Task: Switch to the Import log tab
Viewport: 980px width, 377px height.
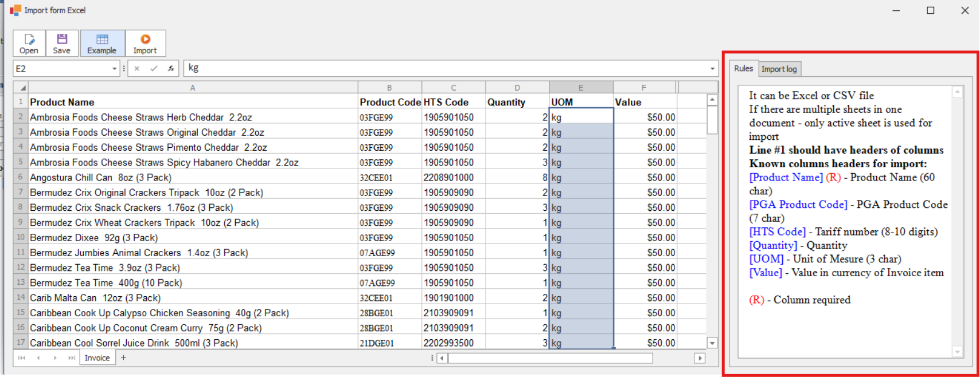Action: (779, 69)
